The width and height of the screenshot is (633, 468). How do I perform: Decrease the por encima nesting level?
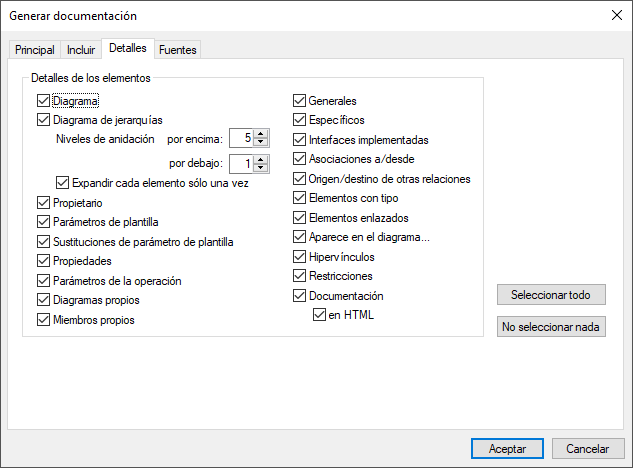point(261,143)
